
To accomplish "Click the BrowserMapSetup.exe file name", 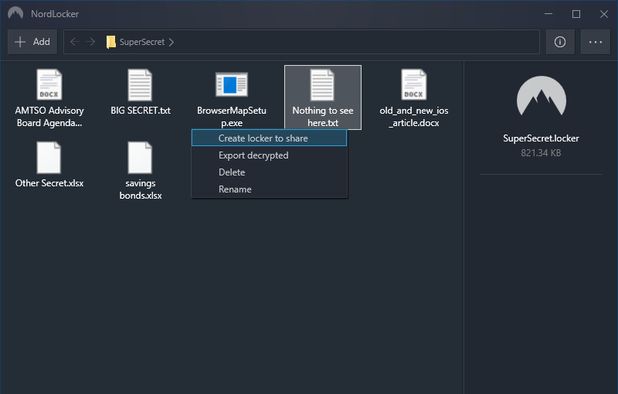I will click(232, 117).
